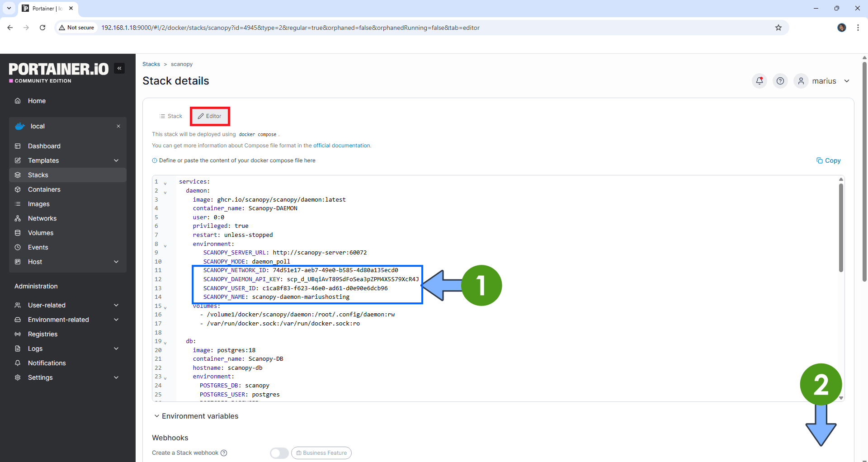Switch to the Stack tab

[171, 116]
